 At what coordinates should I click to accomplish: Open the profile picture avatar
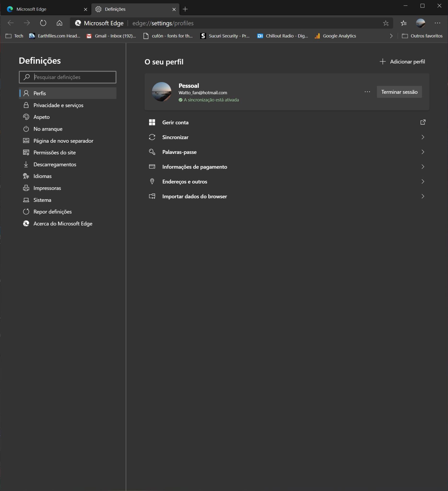pyautogui.click(x=162, y=92)
